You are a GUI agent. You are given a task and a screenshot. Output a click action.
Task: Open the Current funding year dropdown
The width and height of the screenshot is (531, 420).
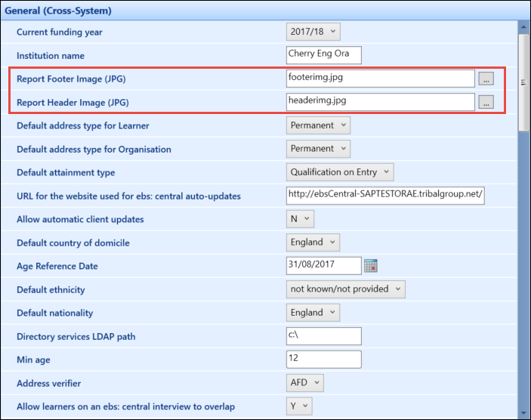(313, 32)
